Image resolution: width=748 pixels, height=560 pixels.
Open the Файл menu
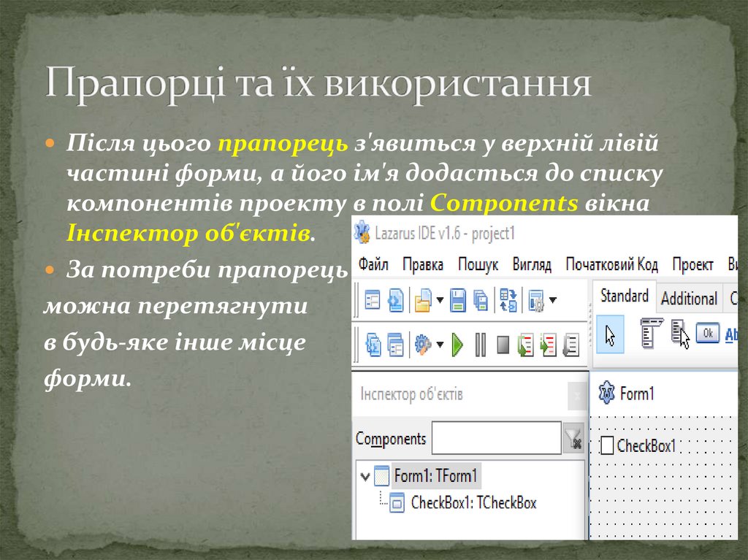[x=373, y=264]
